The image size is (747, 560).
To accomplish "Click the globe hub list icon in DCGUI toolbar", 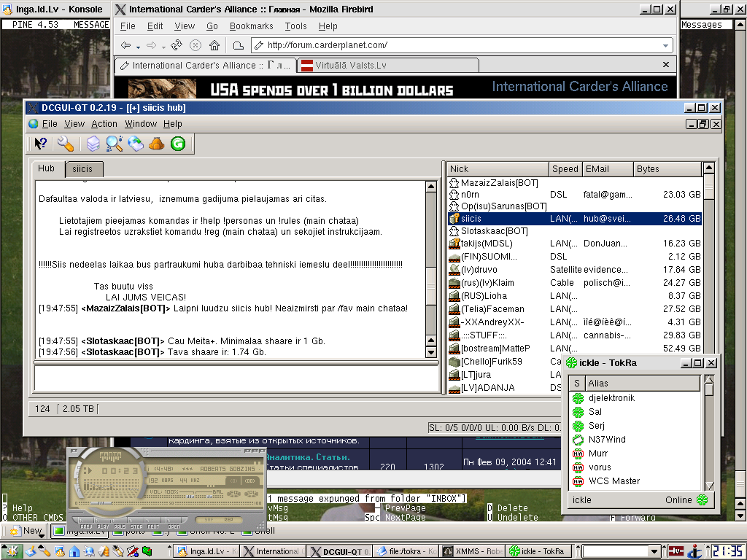I will tap(135, 144).
